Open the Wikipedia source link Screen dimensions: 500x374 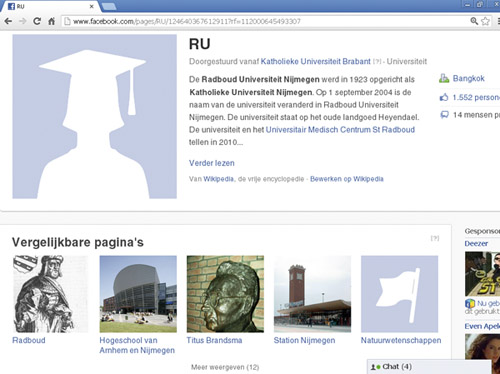pyautogui.click(x=218, y=179)
